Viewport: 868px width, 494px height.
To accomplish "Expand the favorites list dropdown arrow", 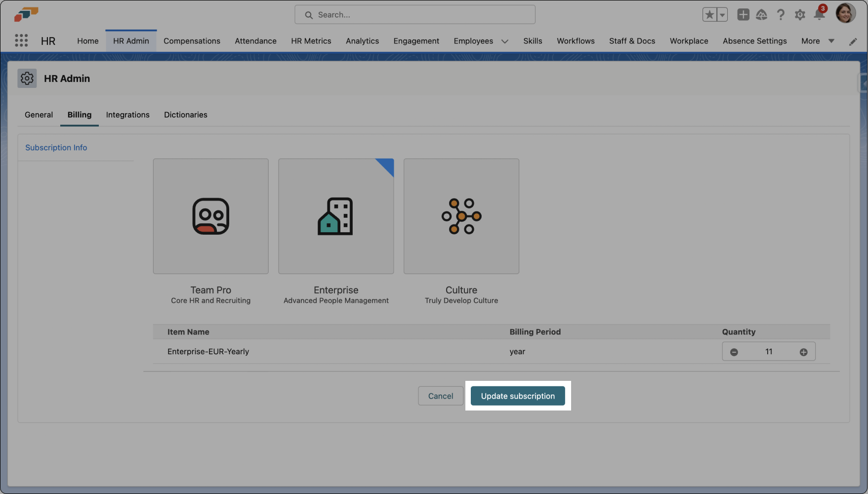I will click(x=722, y=15).
